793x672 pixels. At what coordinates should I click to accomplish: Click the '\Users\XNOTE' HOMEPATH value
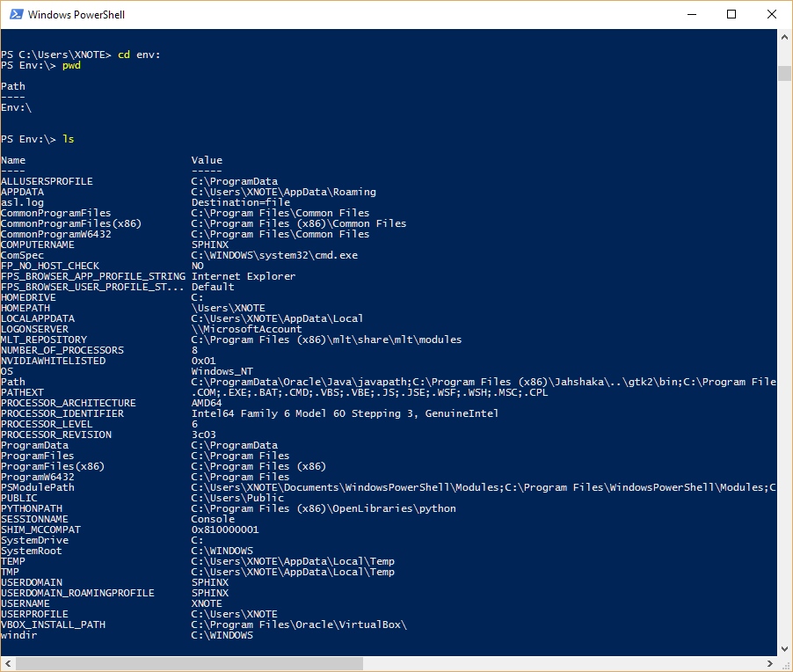point(228,308)
